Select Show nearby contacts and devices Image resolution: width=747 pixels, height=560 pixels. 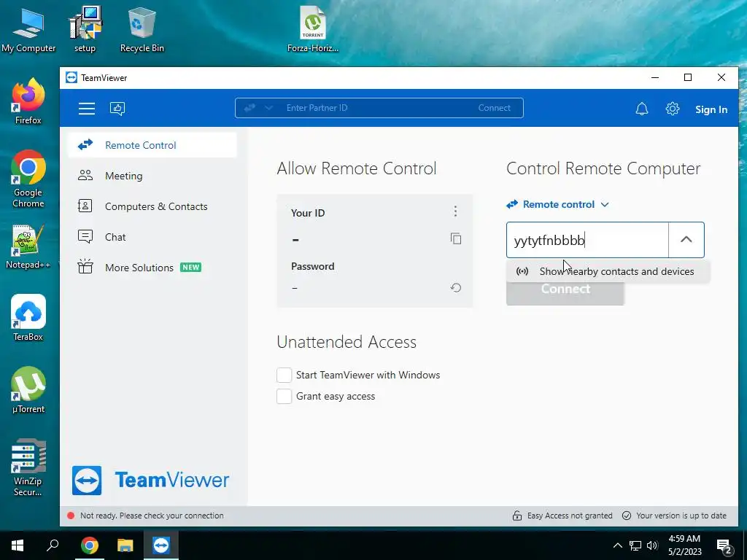[608, 271]
